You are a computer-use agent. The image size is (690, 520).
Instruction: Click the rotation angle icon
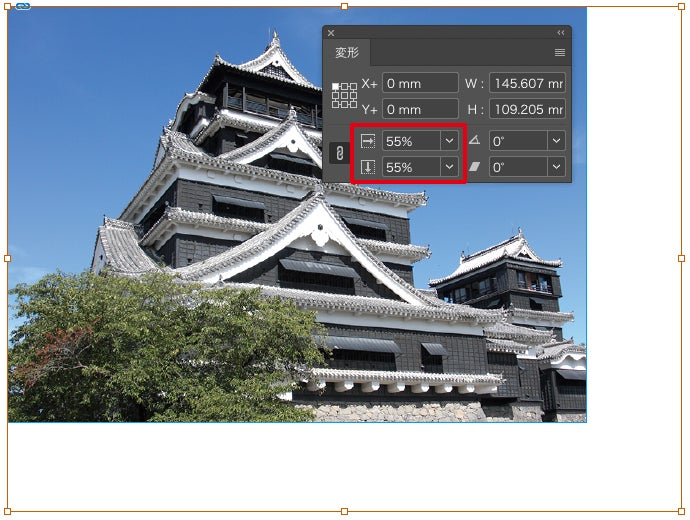474,140
